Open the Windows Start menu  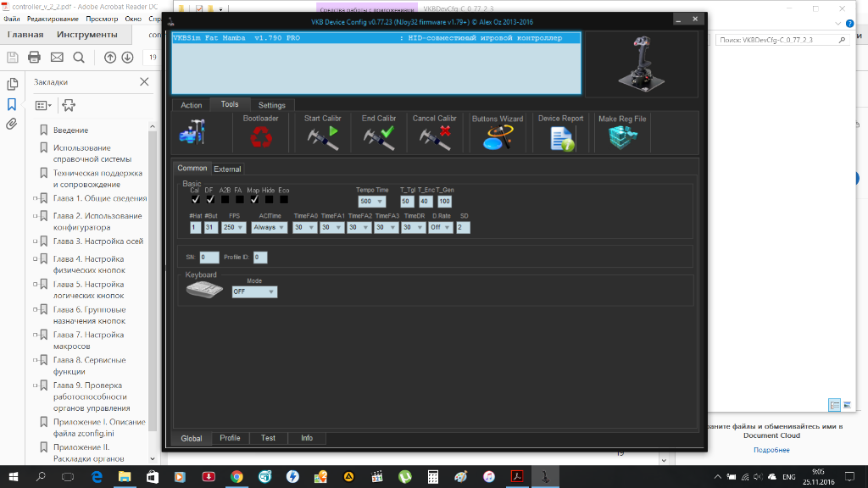[14, 477]
